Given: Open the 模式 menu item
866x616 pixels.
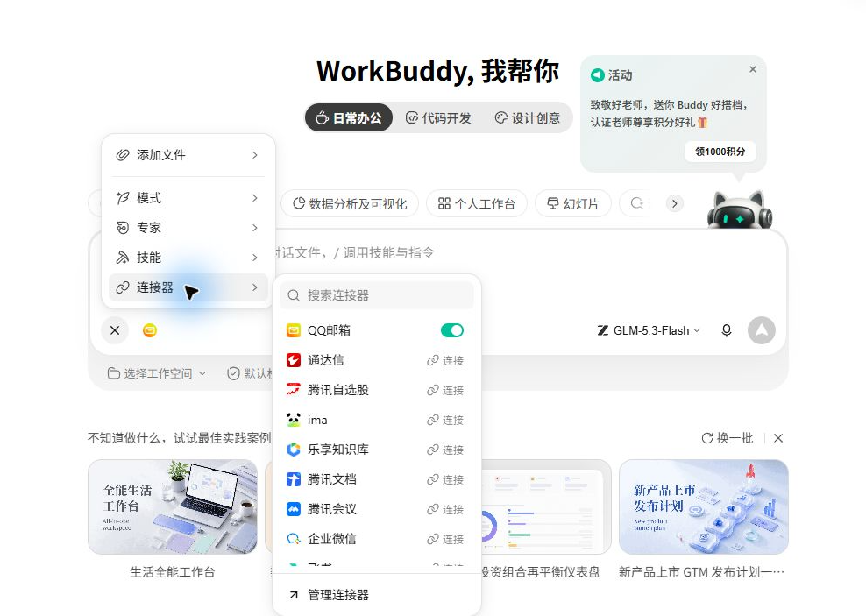Looking at the screenshot, I should pos(188,198).
